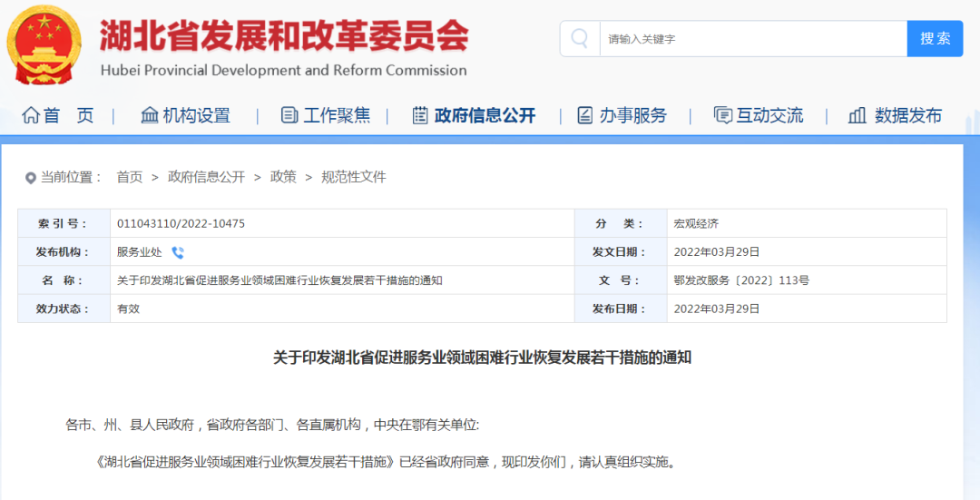This screenshot has height=500, width=980.
Task: Click the calendar icon beside 政府信息公开
Action: tap(420, 115)
